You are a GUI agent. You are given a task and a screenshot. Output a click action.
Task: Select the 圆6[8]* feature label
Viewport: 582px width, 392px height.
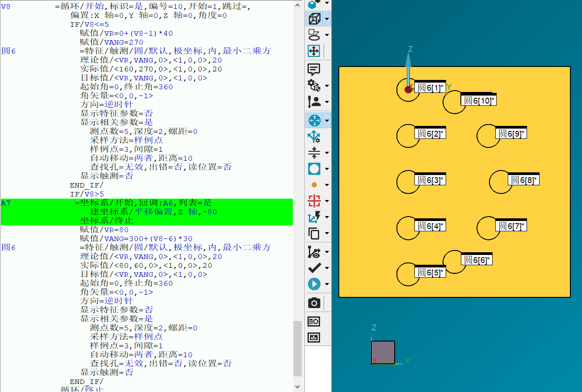click(523, 180)
